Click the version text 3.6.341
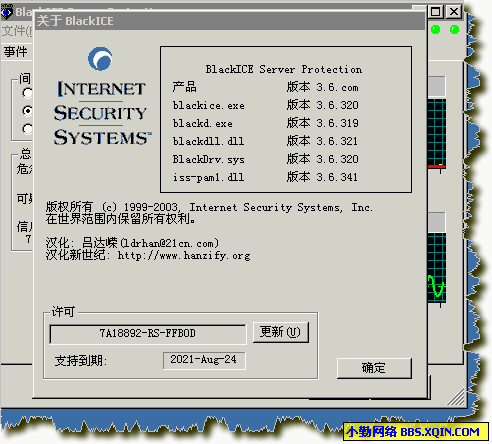Screen dimensions: 492x444 point(337,177)
